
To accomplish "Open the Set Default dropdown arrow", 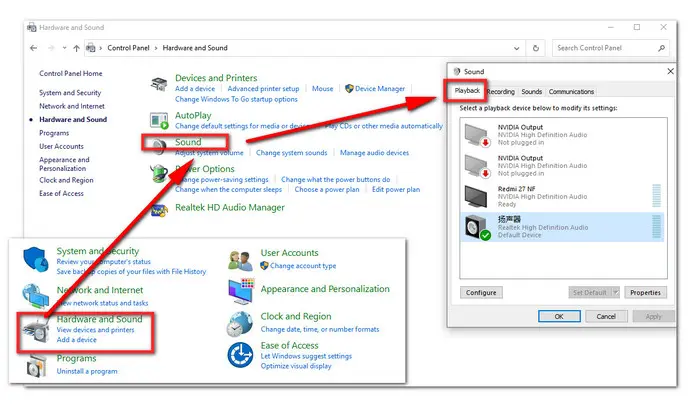I will [615, 293].
